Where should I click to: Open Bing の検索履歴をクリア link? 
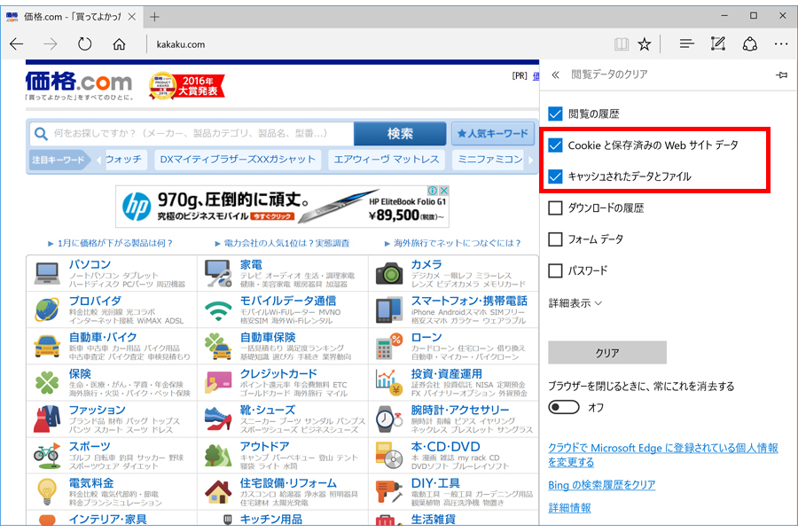(601, 485)
